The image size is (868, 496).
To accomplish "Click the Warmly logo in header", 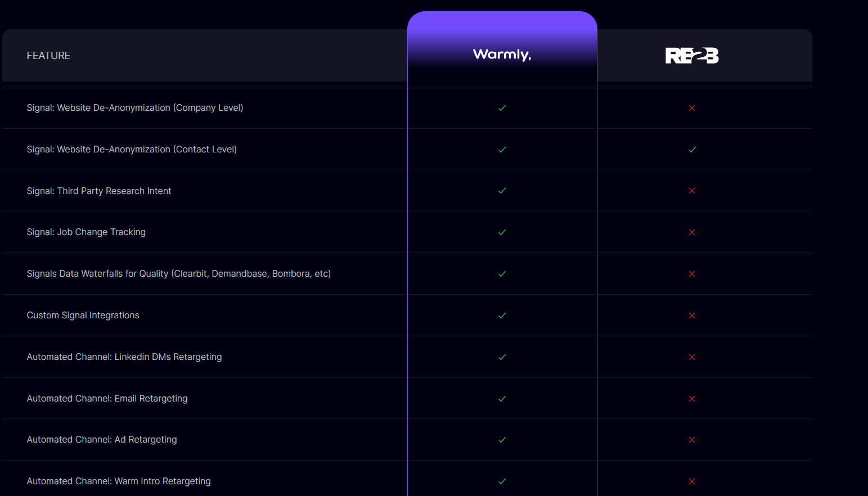I will tap(502, 55).
